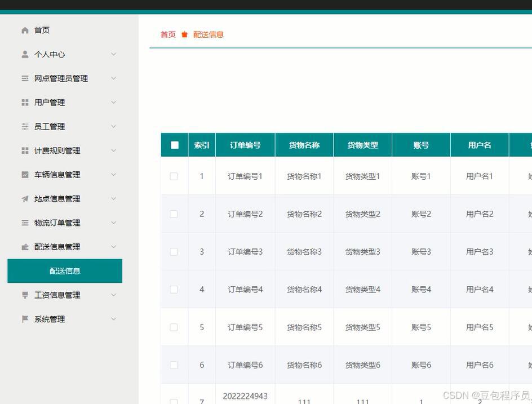
Task: Check the checkbox for row 订单编号6
Action: click(174, 365)
